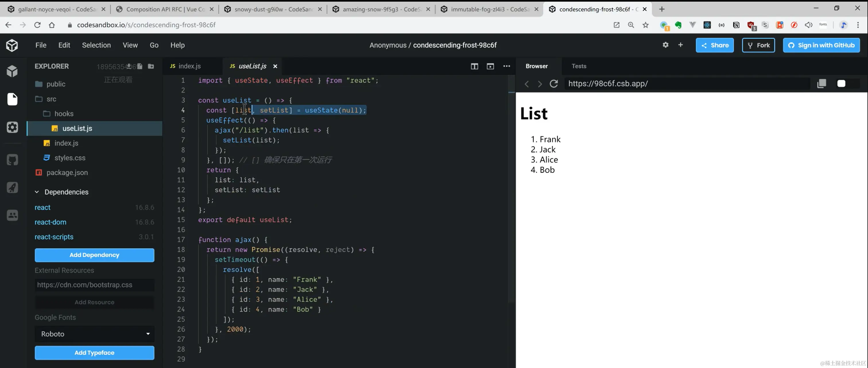The image size is (868, 368).
Task: Collapse the Dependencies section
Action: coord(37,192)
